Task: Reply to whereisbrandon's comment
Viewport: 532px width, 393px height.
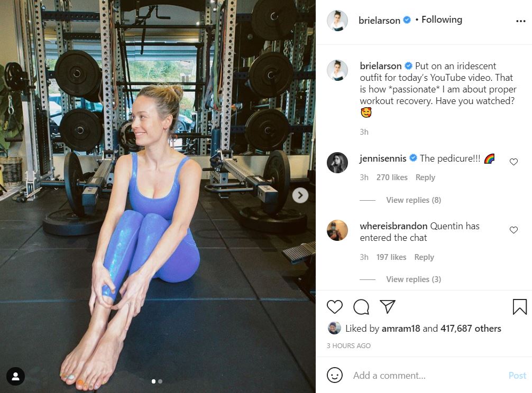Action: [424, 257]
